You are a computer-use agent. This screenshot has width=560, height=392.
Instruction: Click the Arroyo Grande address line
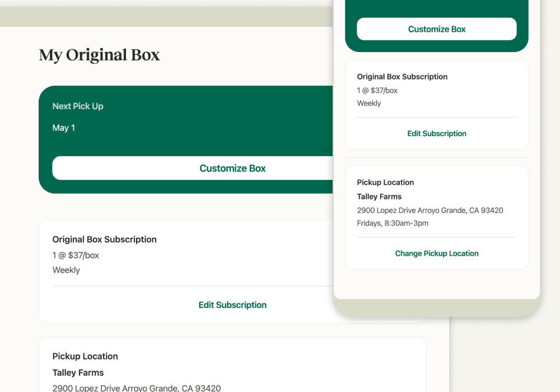(x=137, y=388)
